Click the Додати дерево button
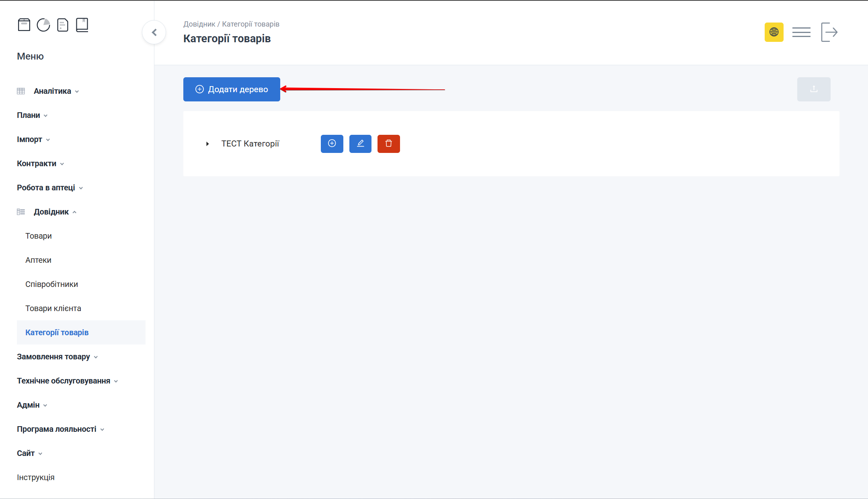The image size is (868, 499). coord(232,89)
